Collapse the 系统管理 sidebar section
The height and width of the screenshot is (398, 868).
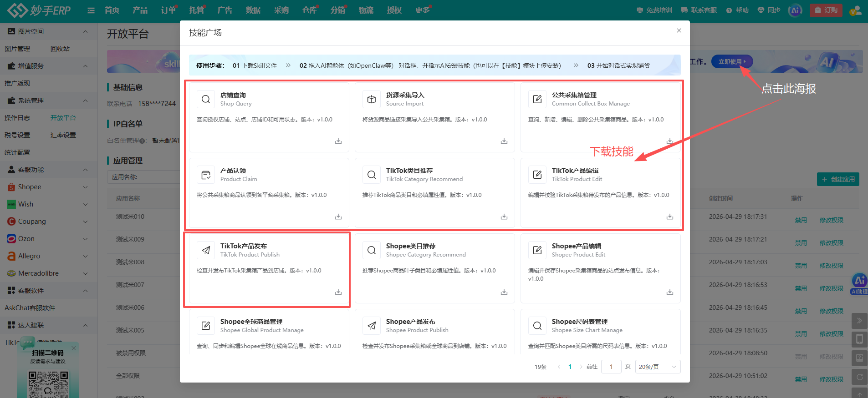[x=86, y=101]
